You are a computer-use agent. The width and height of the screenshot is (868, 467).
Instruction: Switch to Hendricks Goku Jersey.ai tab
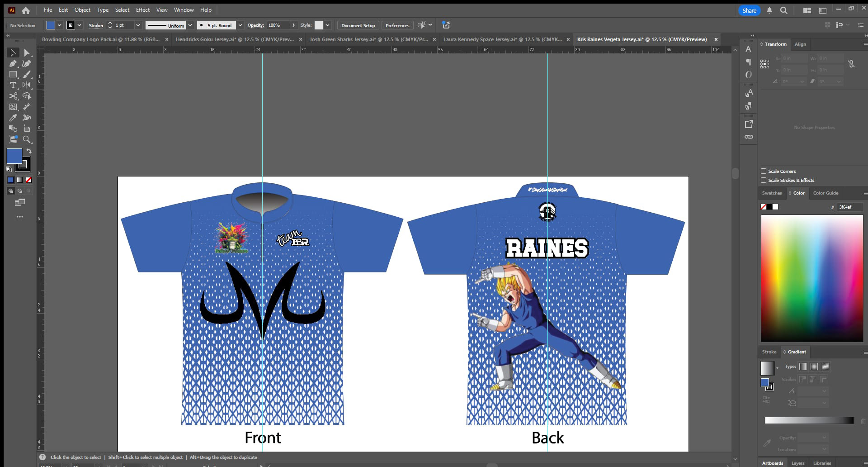coord(235,39)
